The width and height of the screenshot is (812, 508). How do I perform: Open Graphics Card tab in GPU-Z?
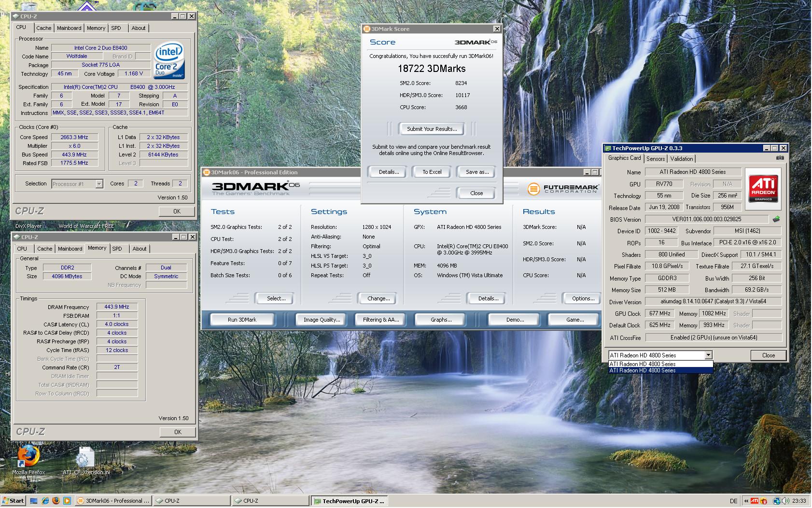point(624,158)
